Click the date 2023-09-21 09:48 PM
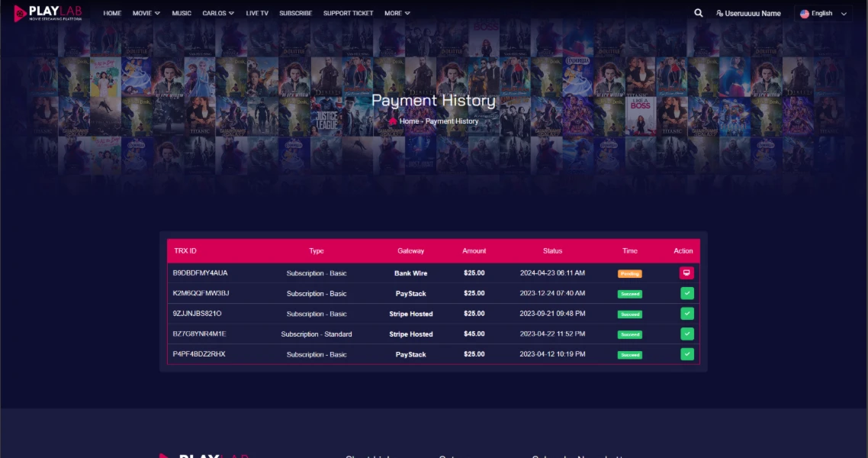Viewport: 868px width, 458px height. [x=552, y=314]
